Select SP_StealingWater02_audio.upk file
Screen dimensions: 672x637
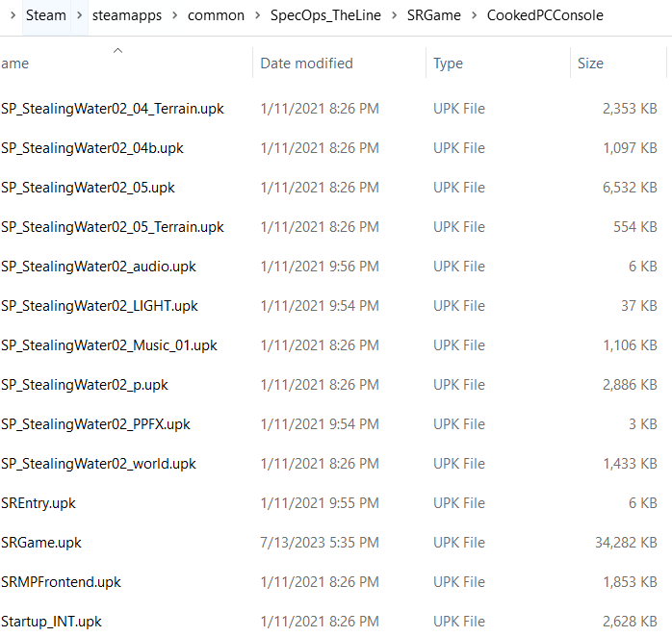[x=98, y=267]
